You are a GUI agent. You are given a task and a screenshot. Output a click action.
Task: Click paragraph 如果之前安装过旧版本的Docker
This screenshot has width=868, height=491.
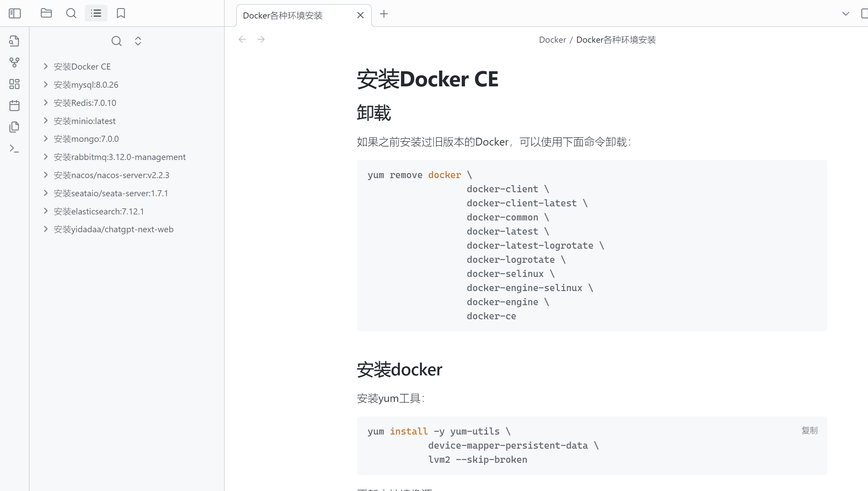pos(494,141)
